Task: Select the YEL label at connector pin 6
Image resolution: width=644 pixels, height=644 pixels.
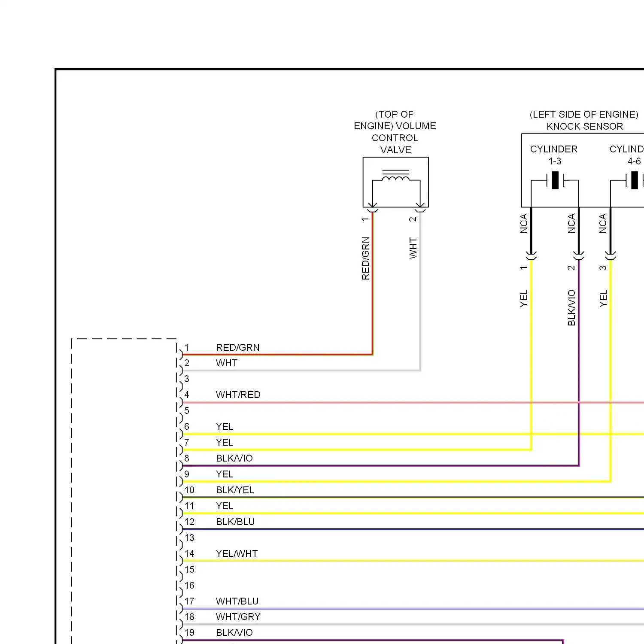Action: [225, 427]
